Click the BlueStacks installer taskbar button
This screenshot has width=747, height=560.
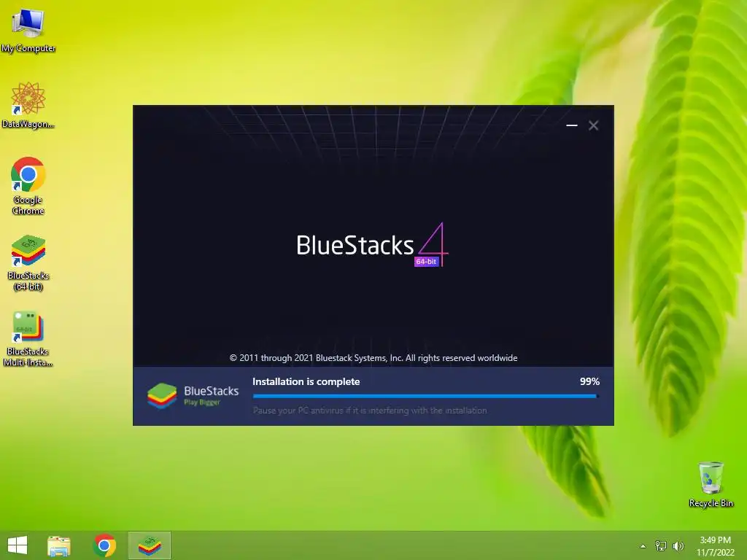150,545
